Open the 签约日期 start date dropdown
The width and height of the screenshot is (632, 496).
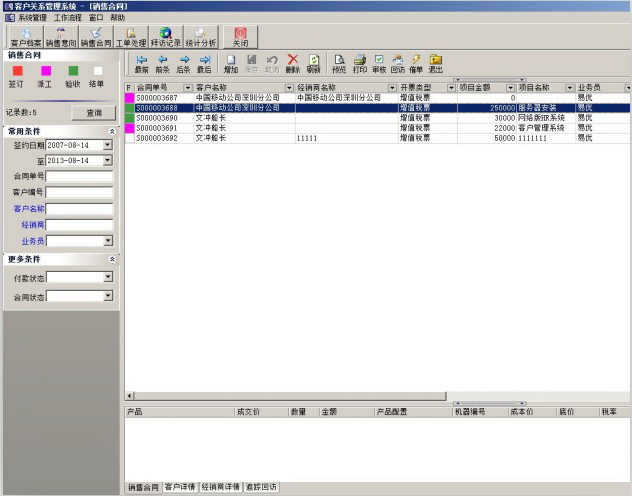[108, 146]
